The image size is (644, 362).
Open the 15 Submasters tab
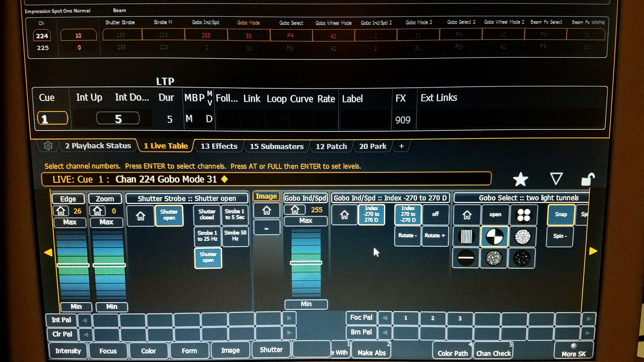[x=276, y=146]
